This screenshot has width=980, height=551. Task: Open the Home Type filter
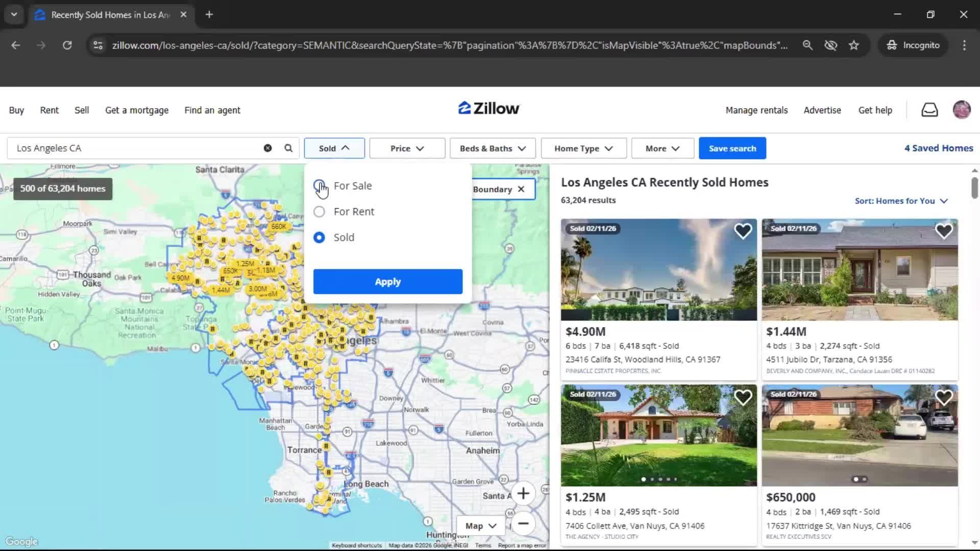point(583,148)
